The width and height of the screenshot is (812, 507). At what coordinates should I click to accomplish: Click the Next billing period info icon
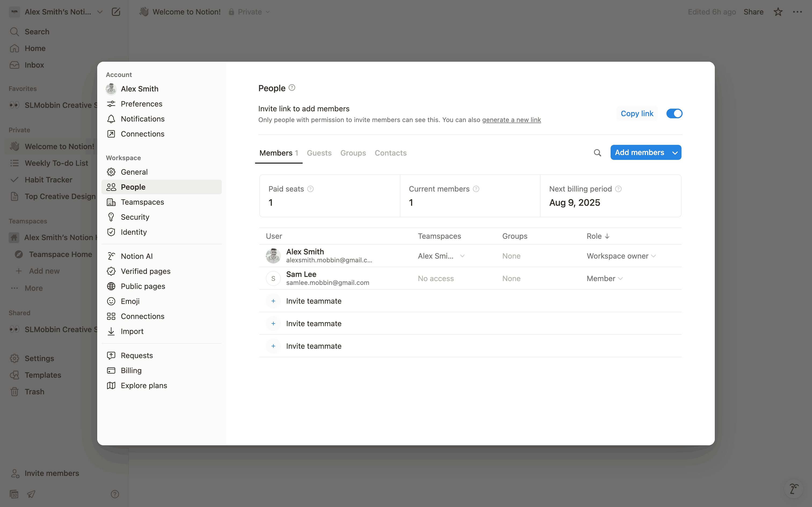pos(618,189)
